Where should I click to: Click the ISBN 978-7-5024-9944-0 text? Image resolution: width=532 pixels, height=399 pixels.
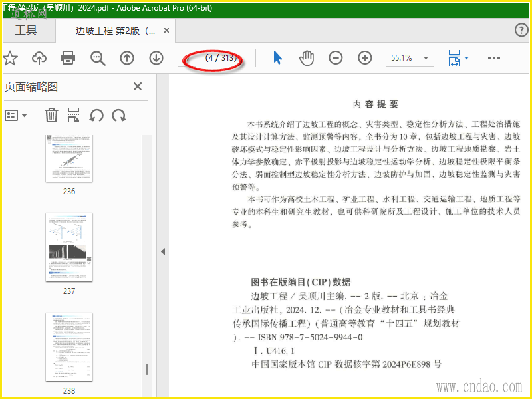pos(311,338)
